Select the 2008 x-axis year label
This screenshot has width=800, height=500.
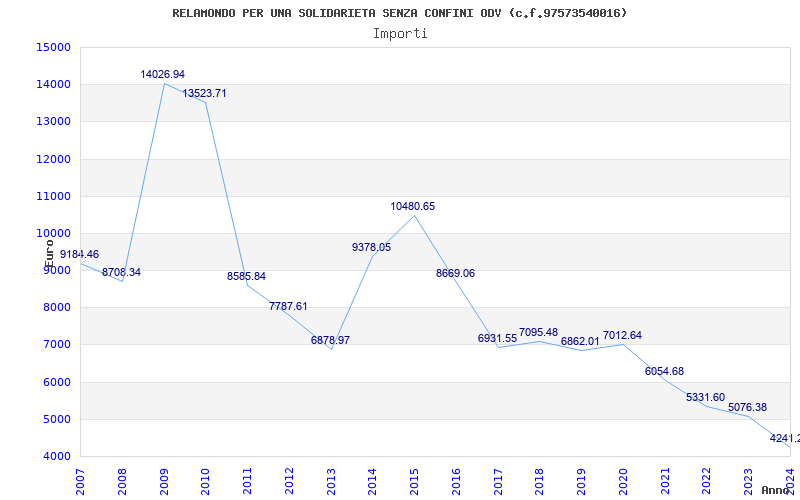coord(122,482)
